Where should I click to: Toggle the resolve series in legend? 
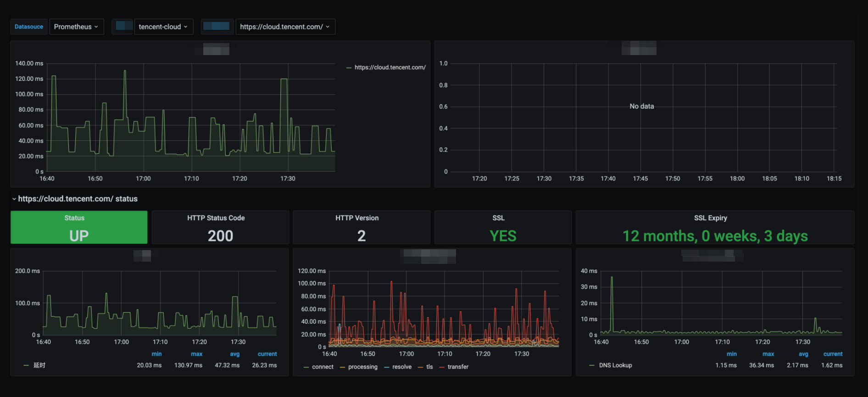point(401,367)
